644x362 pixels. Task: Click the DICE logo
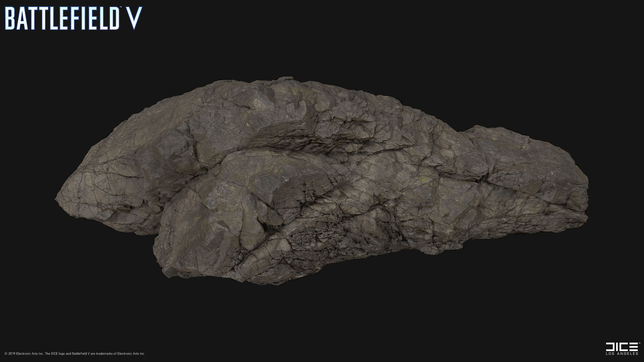tap(622, 347)
